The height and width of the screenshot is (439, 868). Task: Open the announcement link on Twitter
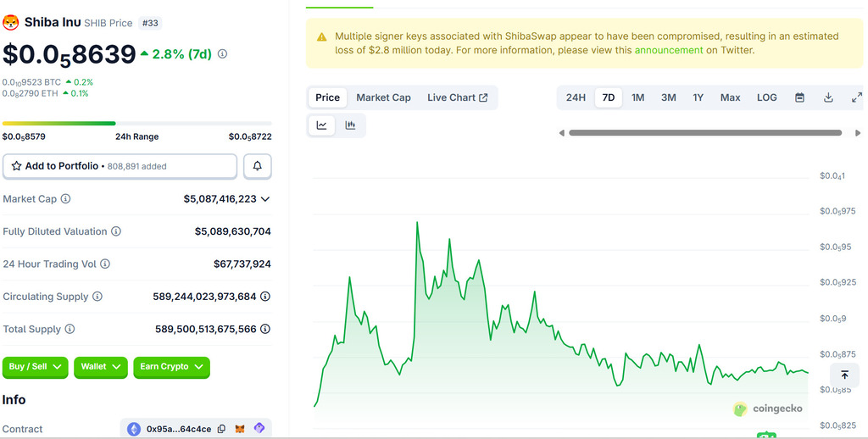(x=668, y=50)
